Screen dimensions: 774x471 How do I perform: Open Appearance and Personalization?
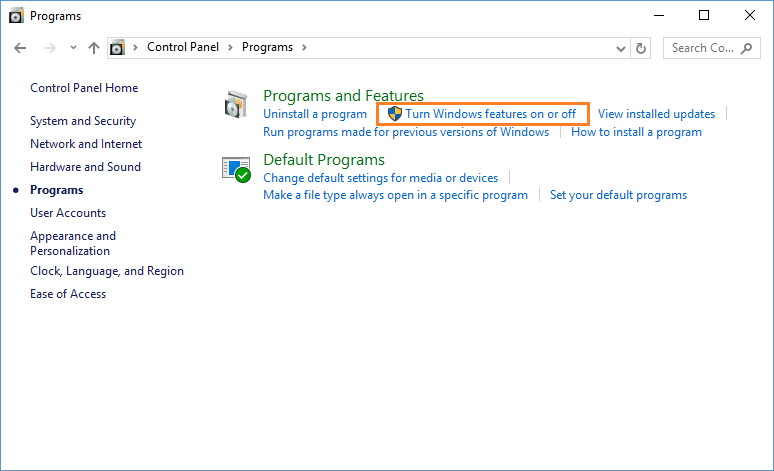[73, 243]
